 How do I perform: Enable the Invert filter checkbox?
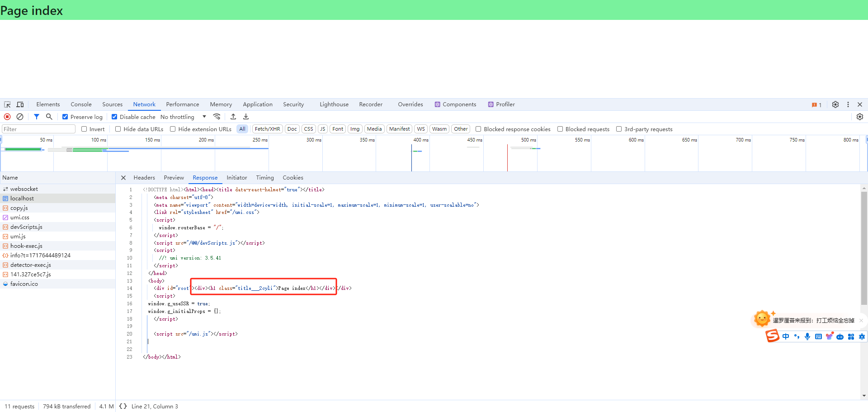84,129
